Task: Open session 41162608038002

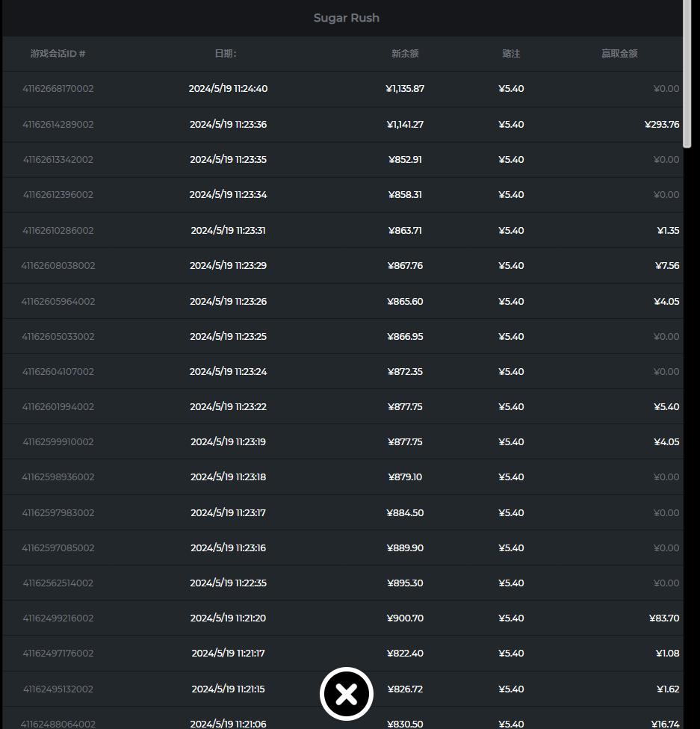Action: [58, 265]
